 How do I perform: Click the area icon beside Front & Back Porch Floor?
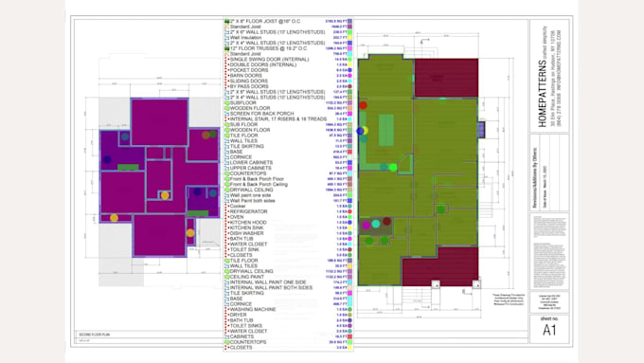pyautogui.click(x=226, y=179)
